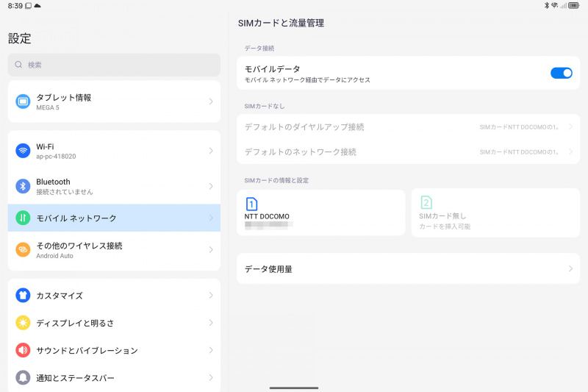Open ディスプレイと明るさ settings
Screen dimensions: 588x392
(114, 323)
